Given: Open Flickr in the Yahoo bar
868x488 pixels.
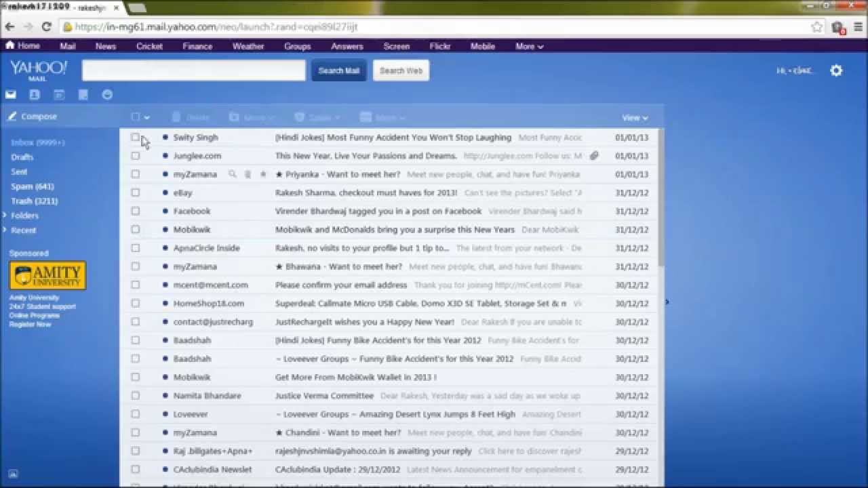Looking at the screenshot, I should (440, 46).
